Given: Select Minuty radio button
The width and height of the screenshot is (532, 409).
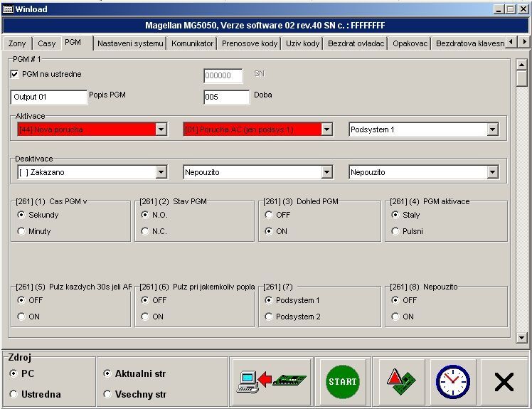Looking at the screenshot, I should tap(21, 231).
